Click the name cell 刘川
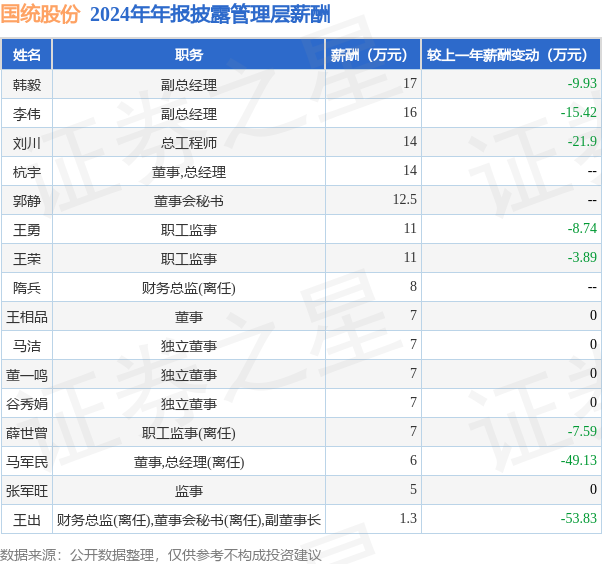 pos(26,143)
